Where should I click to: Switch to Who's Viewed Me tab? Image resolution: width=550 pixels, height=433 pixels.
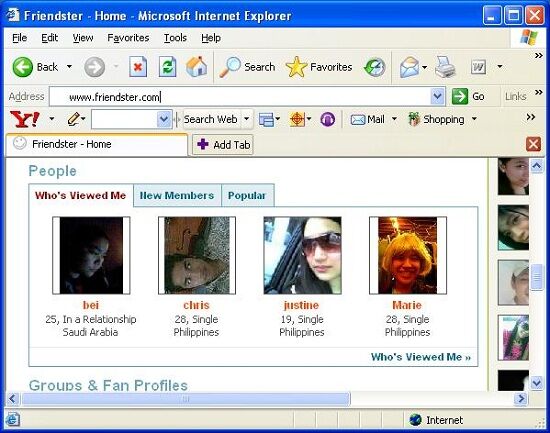pyautogui.click(x=81, y=195)
